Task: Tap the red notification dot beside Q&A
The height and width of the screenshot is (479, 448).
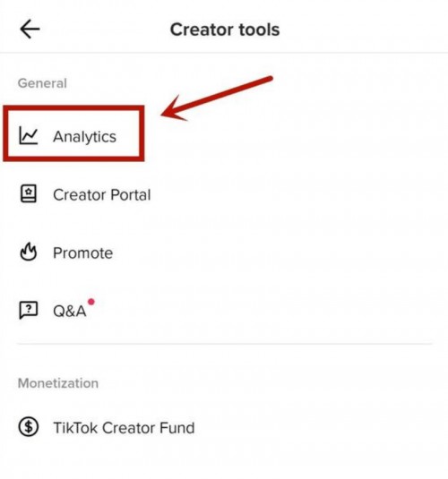Action: pyautogui.click(x=91, y=302)
